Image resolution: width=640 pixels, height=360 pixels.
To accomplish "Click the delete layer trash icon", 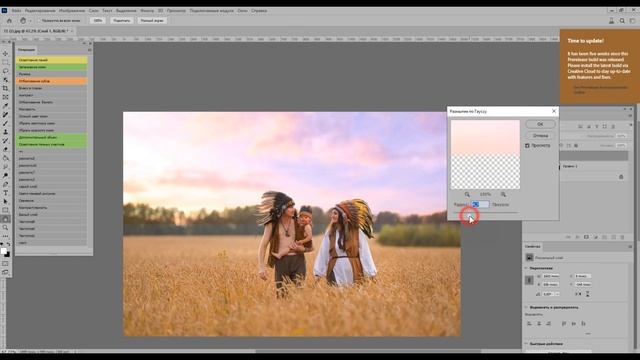I will coord(622,237).
